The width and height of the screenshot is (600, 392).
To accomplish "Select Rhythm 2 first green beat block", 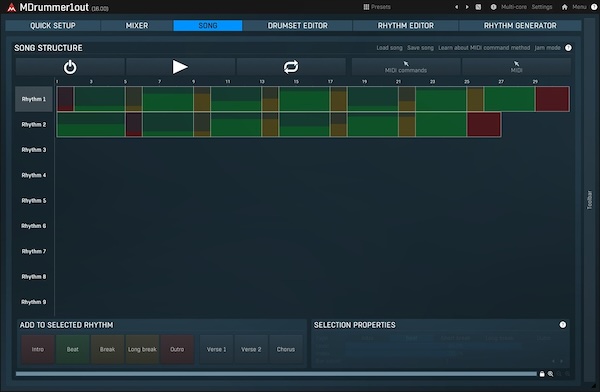I will (x=91, y=124).
